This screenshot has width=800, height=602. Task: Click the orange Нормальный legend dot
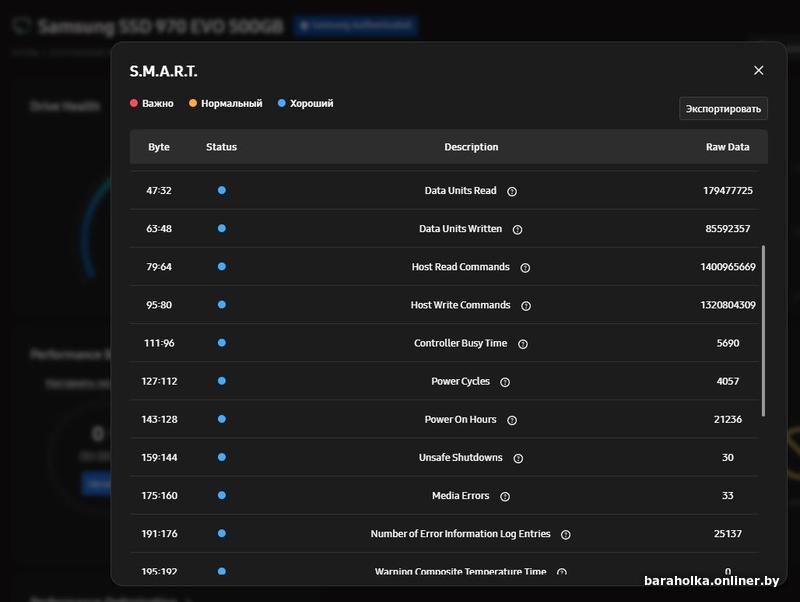(x=193, y=103)
